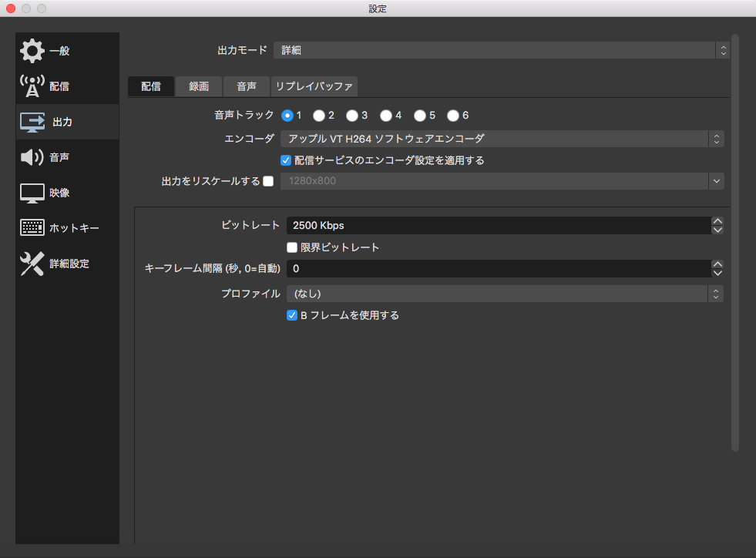Disable the B フレームを使用する checkbox
This screenshot has width=756, height=558.
[x=291, y=314]
